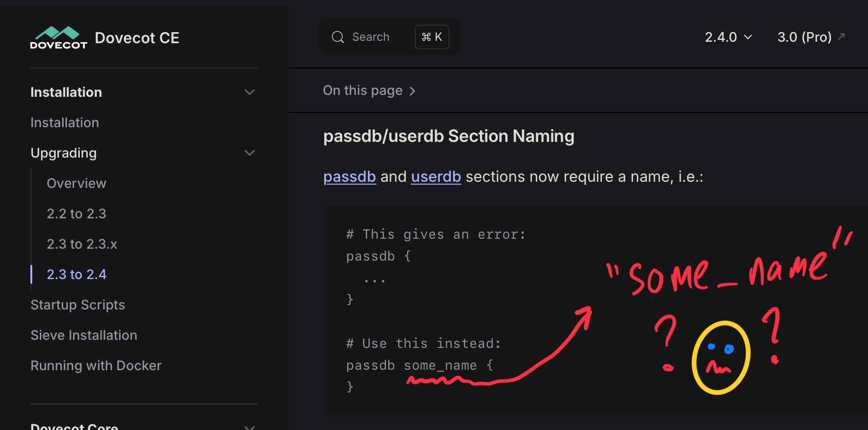Follow the passdb hyperlink
The height and width of the screenshot is (430, 868).
[349, 177]
